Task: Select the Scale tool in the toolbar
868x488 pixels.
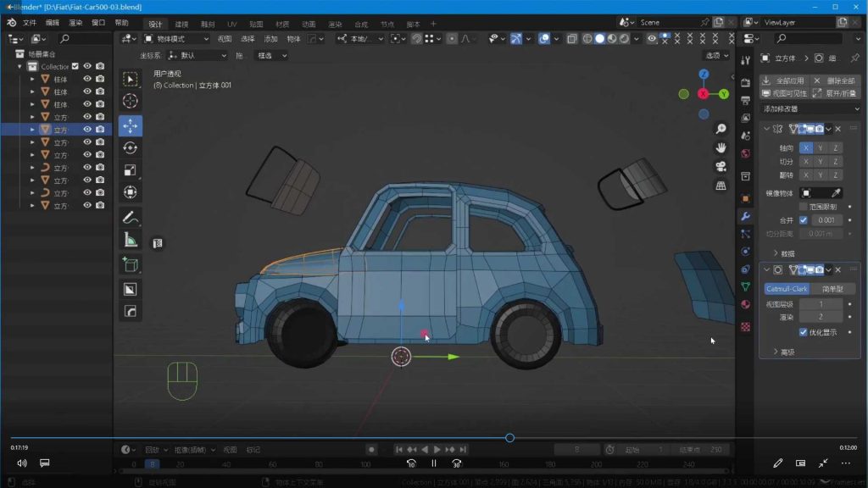Action: tap(131, 170)
